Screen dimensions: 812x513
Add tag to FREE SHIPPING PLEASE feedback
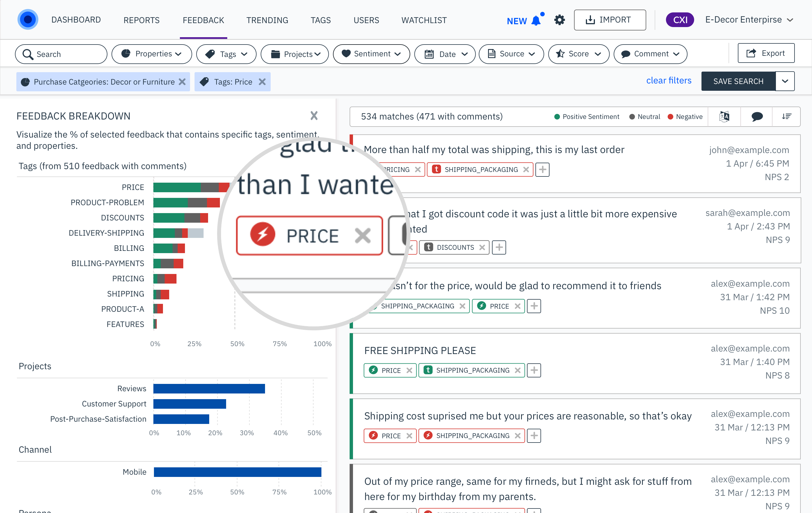point(534,370)
